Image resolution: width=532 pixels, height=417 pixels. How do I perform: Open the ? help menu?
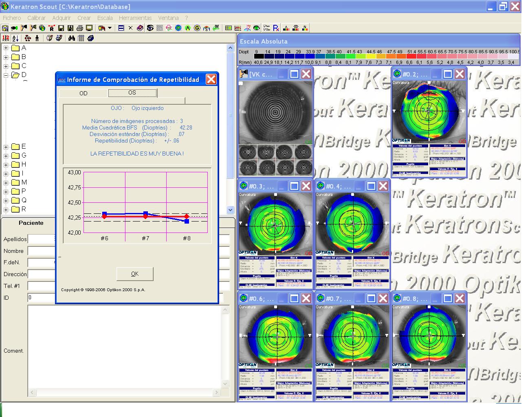[187, 18]
